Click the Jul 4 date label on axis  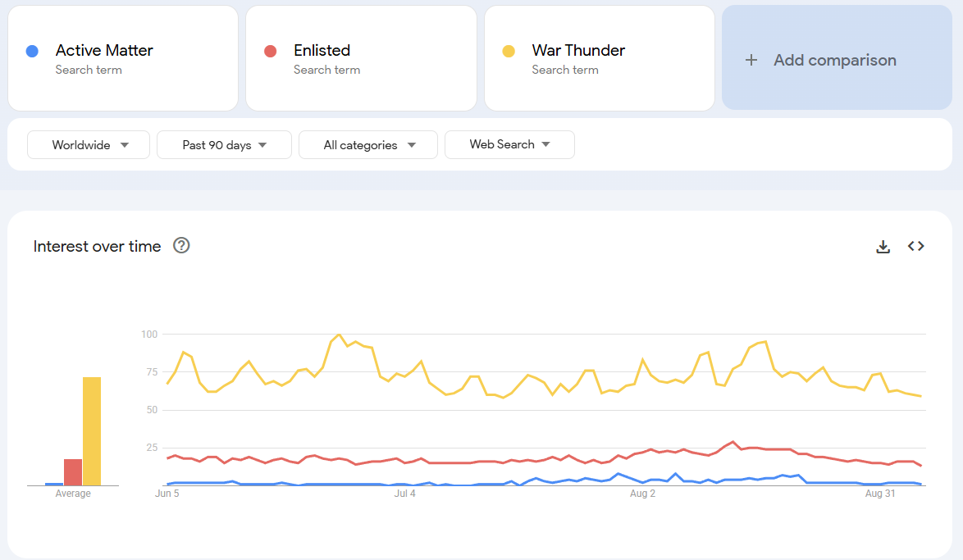404,494
